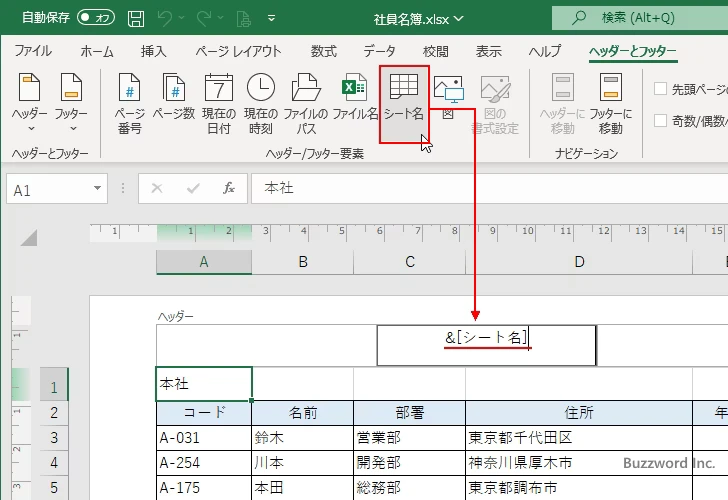Switch to the 校閲 tab
728x500 pixels.
pyautogui.click(x=436, y=51)
